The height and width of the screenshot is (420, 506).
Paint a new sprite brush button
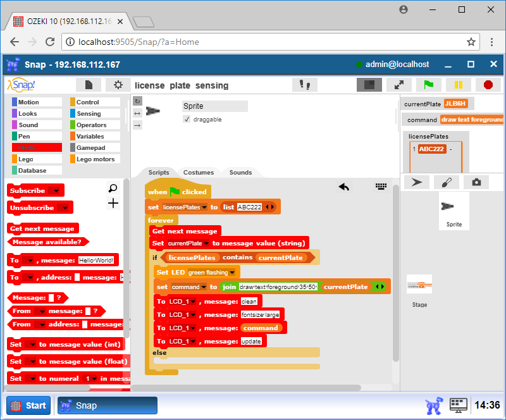click(x=447, y=182)
